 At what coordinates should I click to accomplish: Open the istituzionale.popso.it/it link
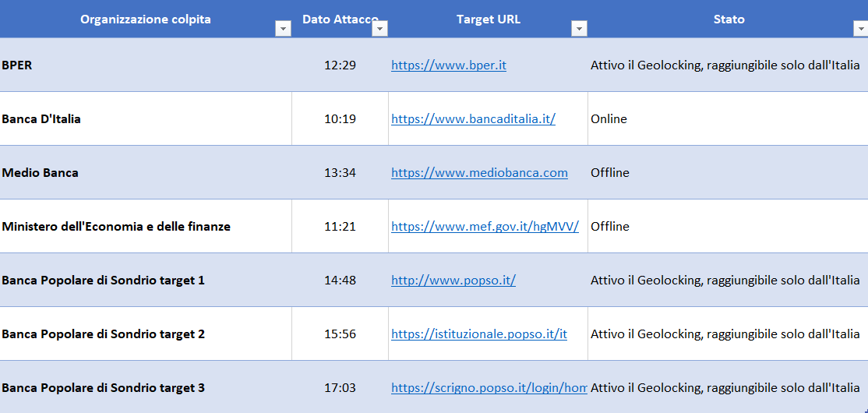coord(478,334)
